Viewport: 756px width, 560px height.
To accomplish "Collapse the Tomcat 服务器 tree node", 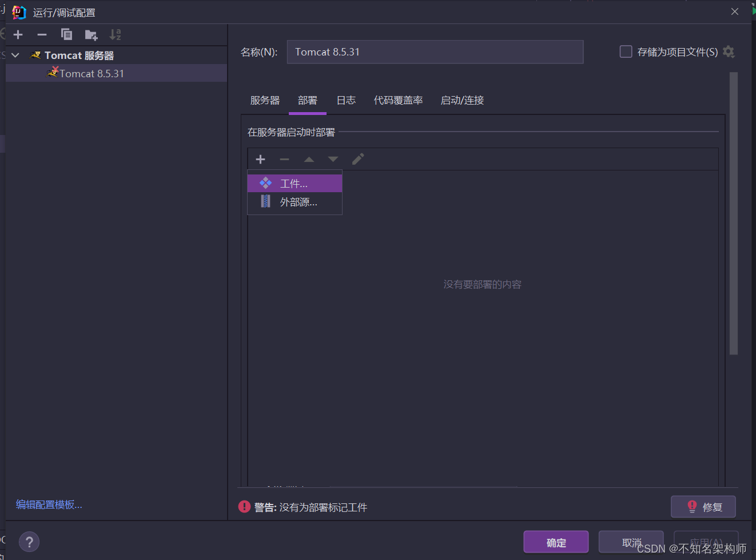I will click(15, 55).
